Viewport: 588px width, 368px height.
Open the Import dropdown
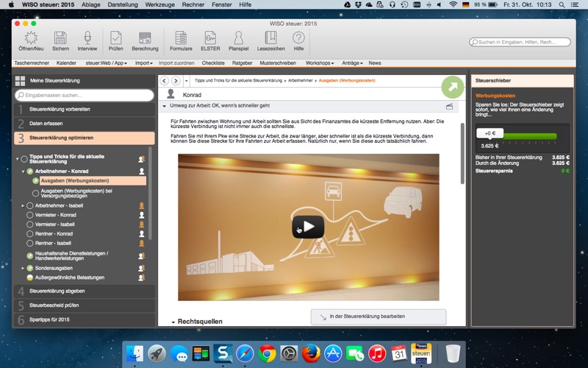pos(143,63)
